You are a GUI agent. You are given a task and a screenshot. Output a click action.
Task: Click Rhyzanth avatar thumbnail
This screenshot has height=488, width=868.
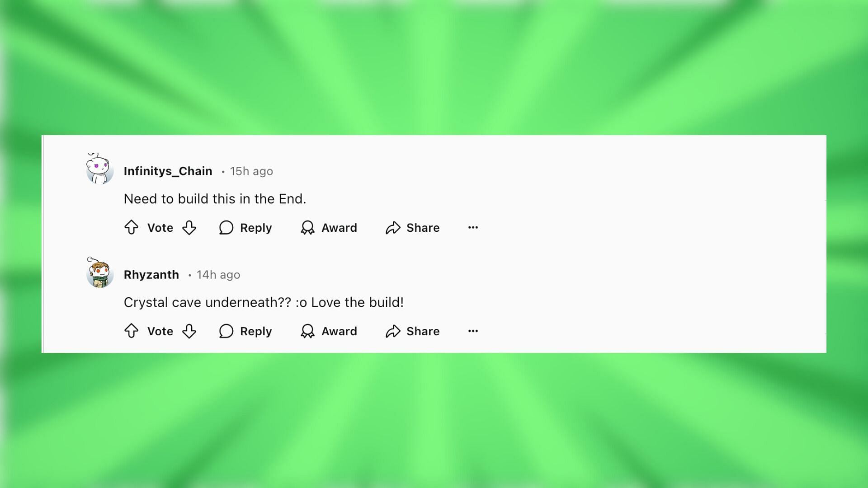pos(99,274)
